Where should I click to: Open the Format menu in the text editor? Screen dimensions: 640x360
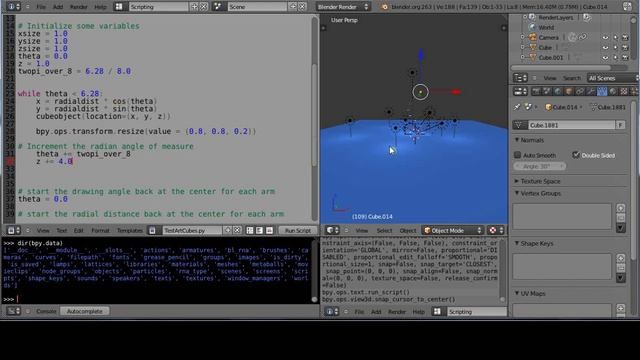point(100,230)
